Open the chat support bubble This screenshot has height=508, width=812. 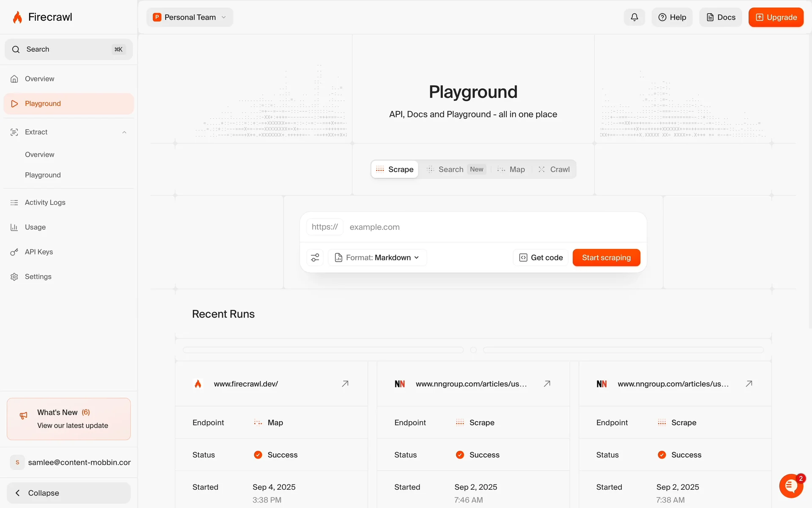pos(791,486)
